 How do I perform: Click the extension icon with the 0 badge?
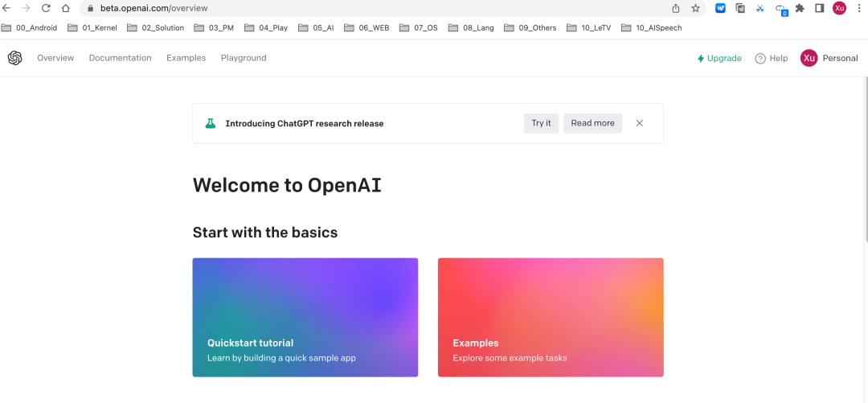pos(780,10)
